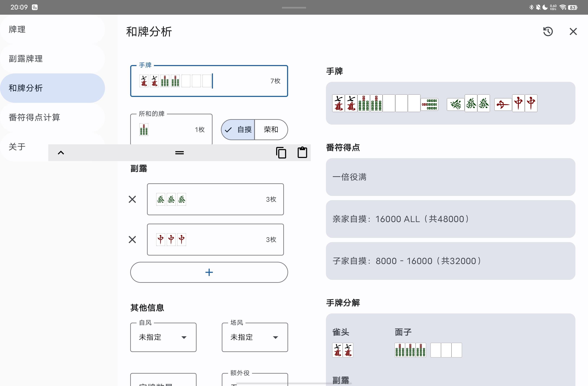Click the 雀头 七万 pair tiles
The width and height of the screenshot is (588, 386).
click(x=343, y=350)
